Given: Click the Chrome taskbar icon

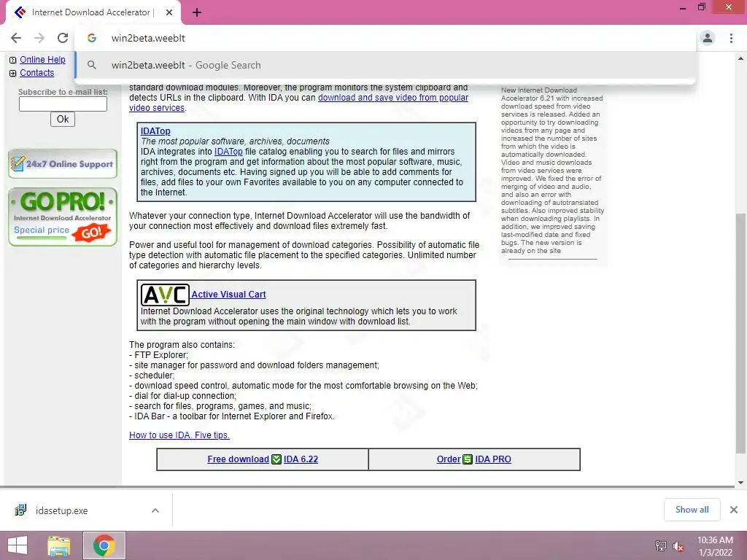Looking at the screenshot, I should pyautogui.click(x=104, y=545).
